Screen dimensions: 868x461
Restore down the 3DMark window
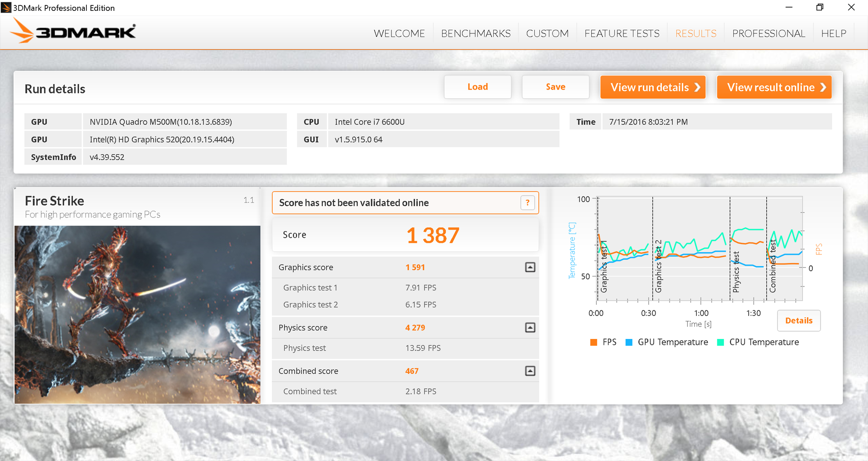point(820,7)
